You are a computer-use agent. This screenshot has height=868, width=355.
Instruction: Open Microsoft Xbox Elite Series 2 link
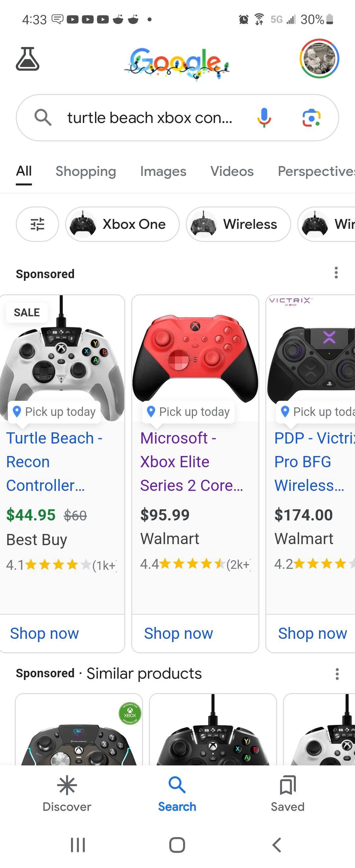pyautogui.click(x=191, y=462)
